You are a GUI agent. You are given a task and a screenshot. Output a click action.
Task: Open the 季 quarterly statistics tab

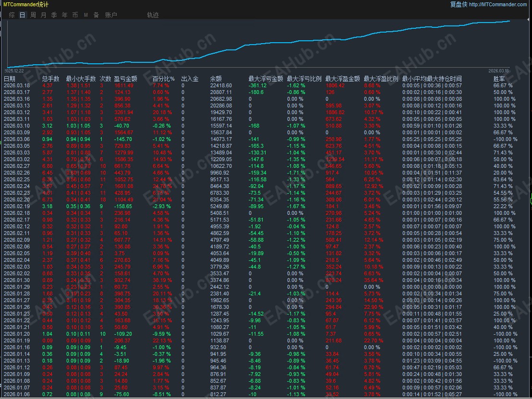click(54, 15)
